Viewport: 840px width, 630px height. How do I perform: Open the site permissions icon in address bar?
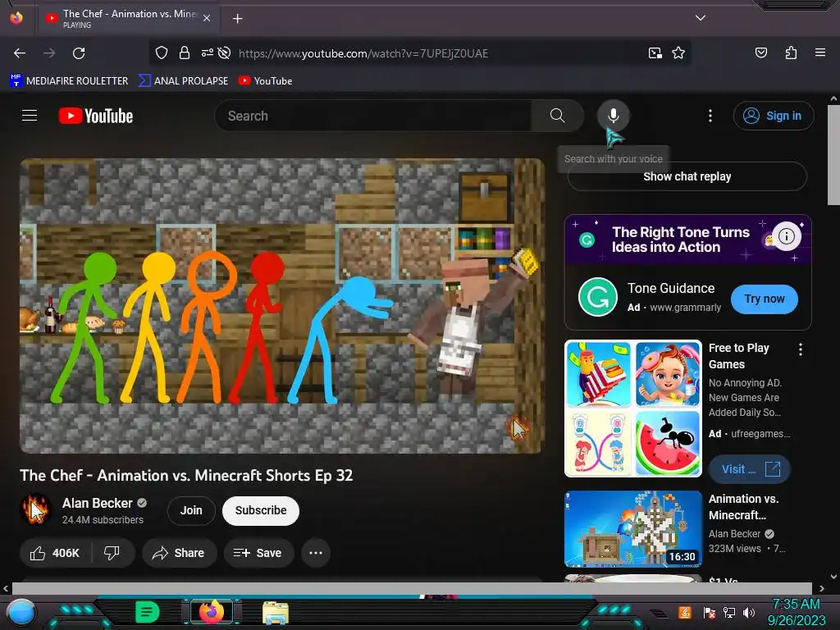207,52
